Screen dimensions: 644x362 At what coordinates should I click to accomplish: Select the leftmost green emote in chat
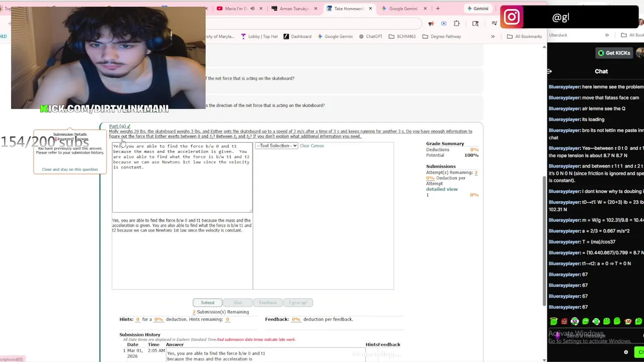(x=553, y=321)
